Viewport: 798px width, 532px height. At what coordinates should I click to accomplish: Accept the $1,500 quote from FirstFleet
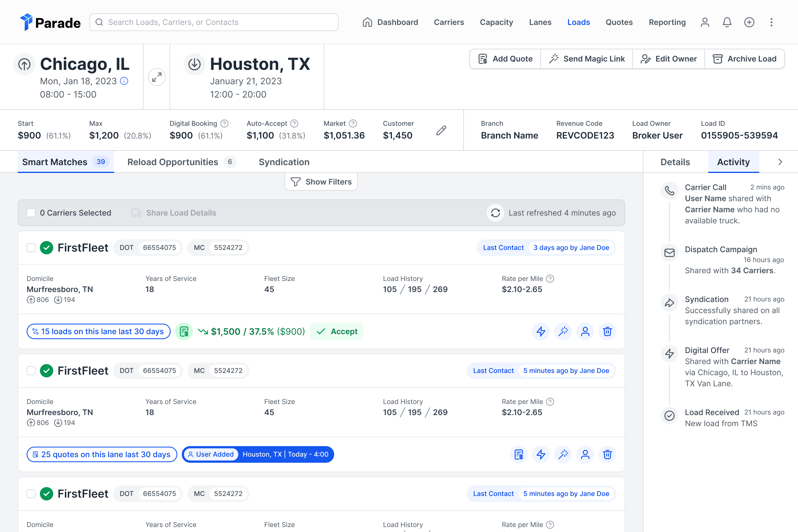337,331
